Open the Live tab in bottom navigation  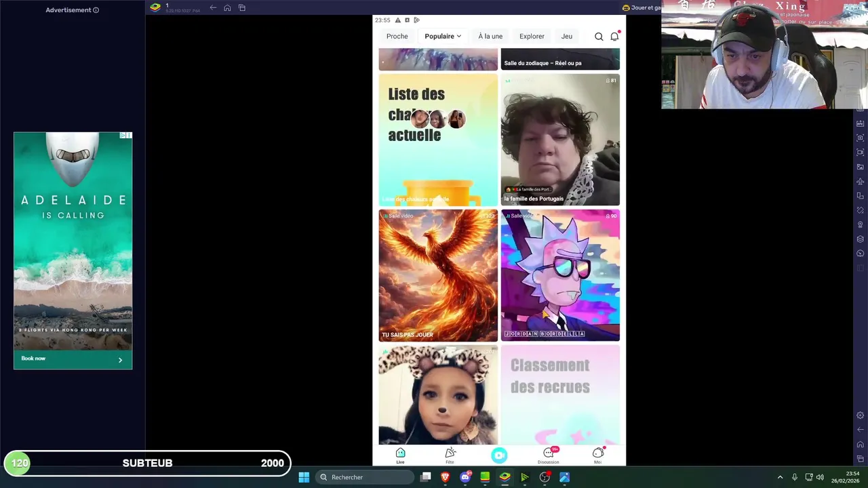(x=400, y=455)
